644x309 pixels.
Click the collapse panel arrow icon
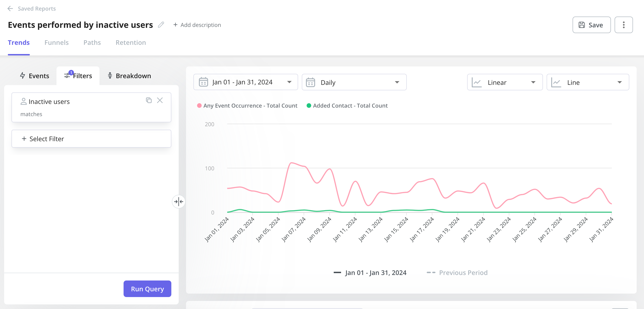[179, 201]
